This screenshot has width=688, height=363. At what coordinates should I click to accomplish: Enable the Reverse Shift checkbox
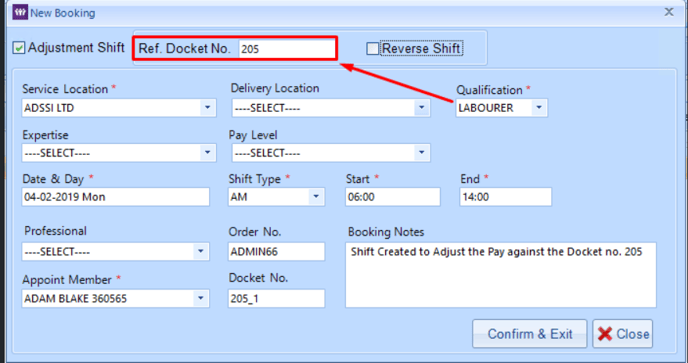pyautogui.click(x=373, y=48)
